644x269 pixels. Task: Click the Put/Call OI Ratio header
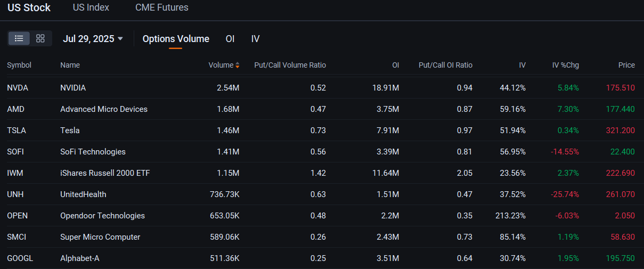click(445, 65)
